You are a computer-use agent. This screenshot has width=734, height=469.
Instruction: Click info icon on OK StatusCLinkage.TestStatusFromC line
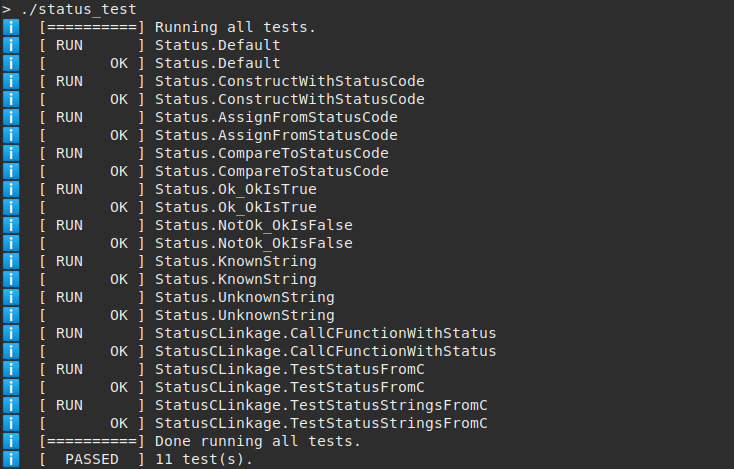pyautogui.click(x=12, y=387)
